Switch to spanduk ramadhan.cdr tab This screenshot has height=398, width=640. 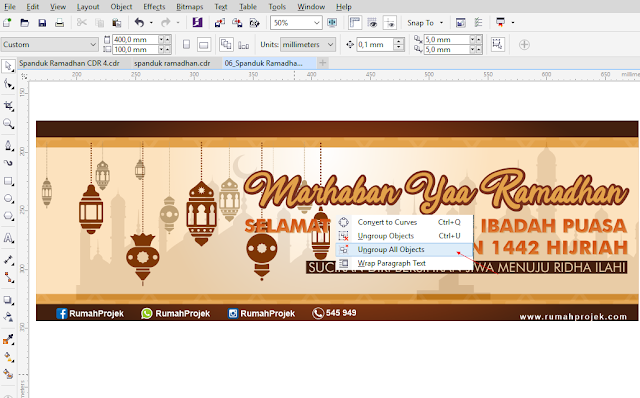coord(172,63)
